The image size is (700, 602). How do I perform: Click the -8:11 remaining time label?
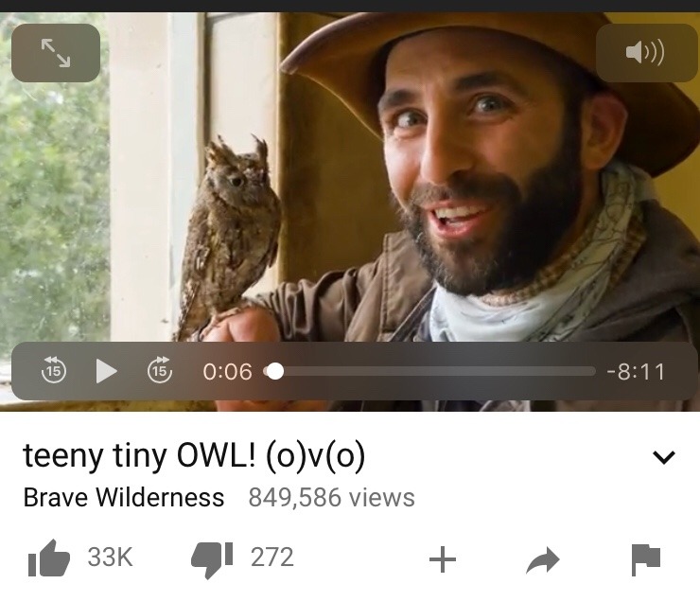(636, 372)
